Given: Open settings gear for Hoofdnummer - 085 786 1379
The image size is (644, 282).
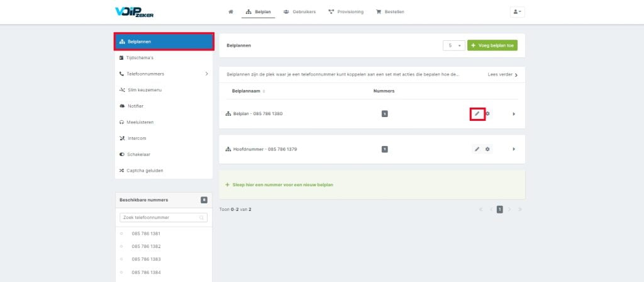Looking at the screenshot, I should [x=487, y=149].
